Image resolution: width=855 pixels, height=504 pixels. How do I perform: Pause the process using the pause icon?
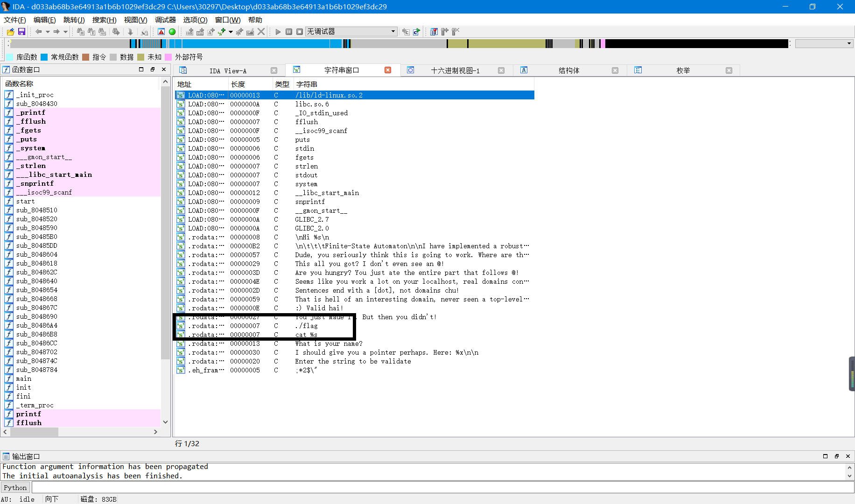pos(289,31)
